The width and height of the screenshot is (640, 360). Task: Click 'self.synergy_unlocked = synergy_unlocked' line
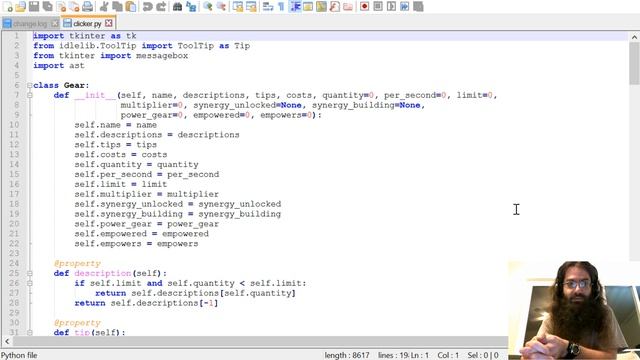pyautogui.click(x=178, y=204)
